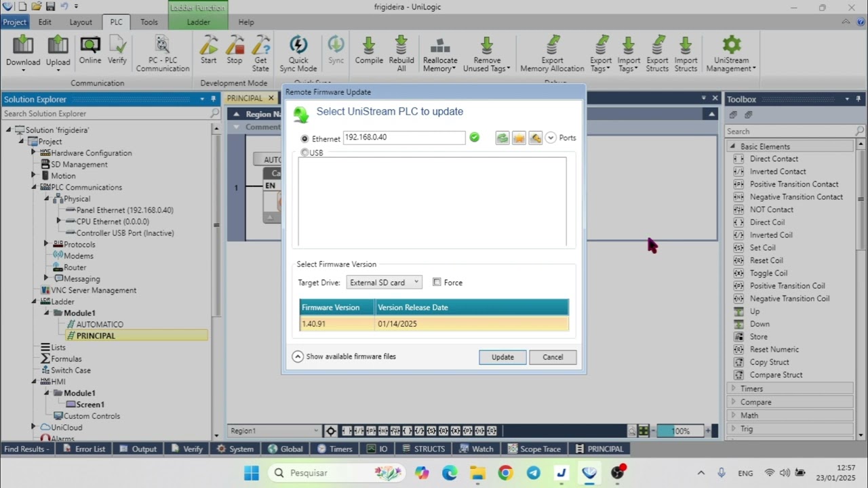Open the Windows Start menu
The height and width of the screenshot is (488, 868).
coord(252,472)
